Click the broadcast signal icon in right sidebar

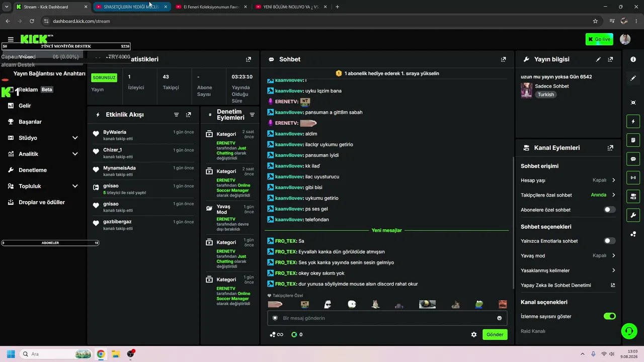tap(633, 177)
